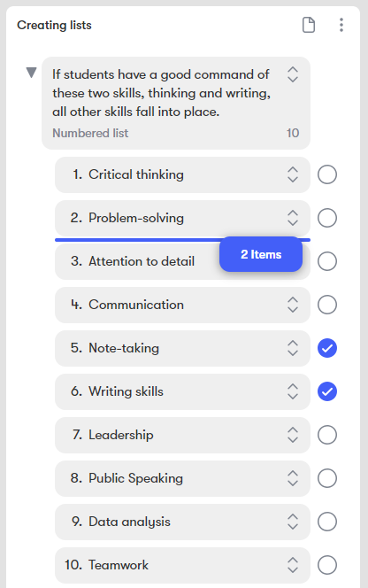Click reorder arrows on Leadership item
This screenshot has width=368, height=588.
point(293,435)
